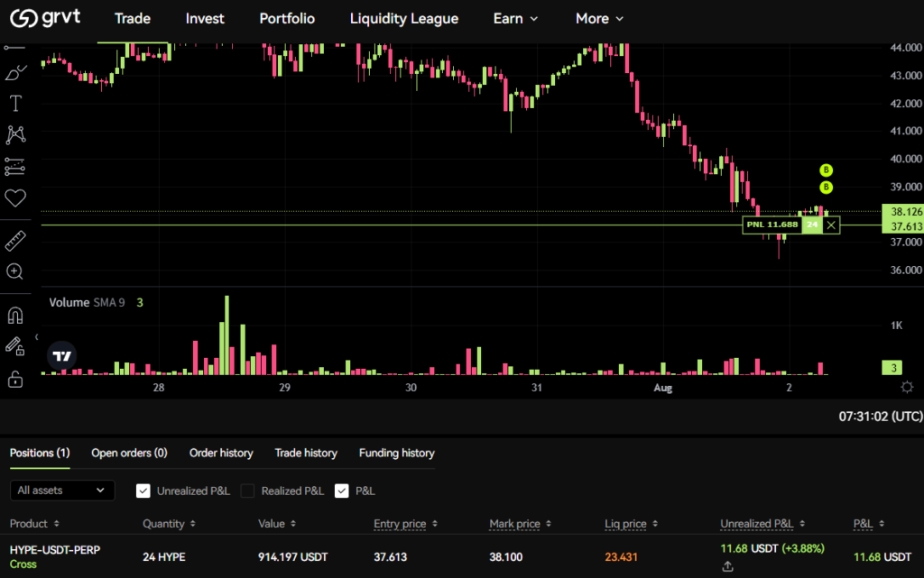Viewport: 924px width, 578px height.
Task: Sort positions by Quantity column
Action: coord(169,524)
